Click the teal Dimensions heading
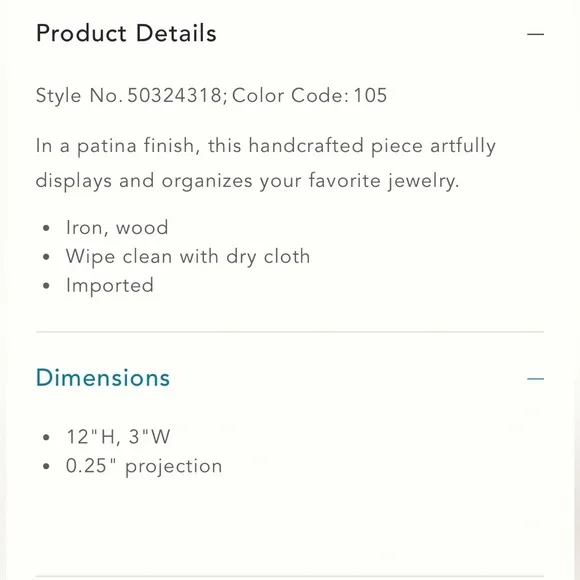This screenshot has height=580, width=580. [x=103, y=378]
